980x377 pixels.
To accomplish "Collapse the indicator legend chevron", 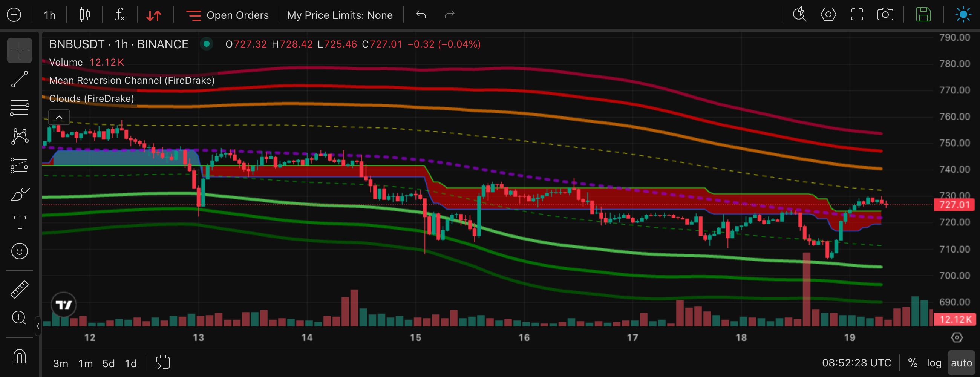I will pos(59,117).
